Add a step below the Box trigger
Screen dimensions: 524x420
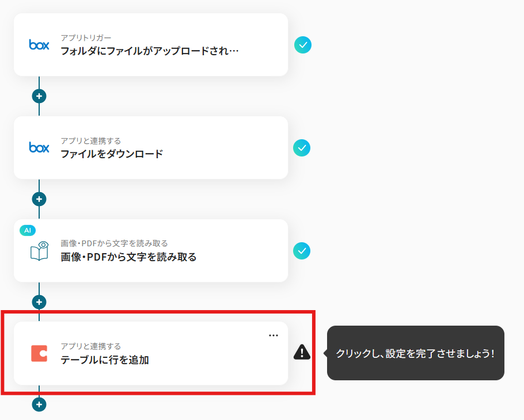(39, 96)
